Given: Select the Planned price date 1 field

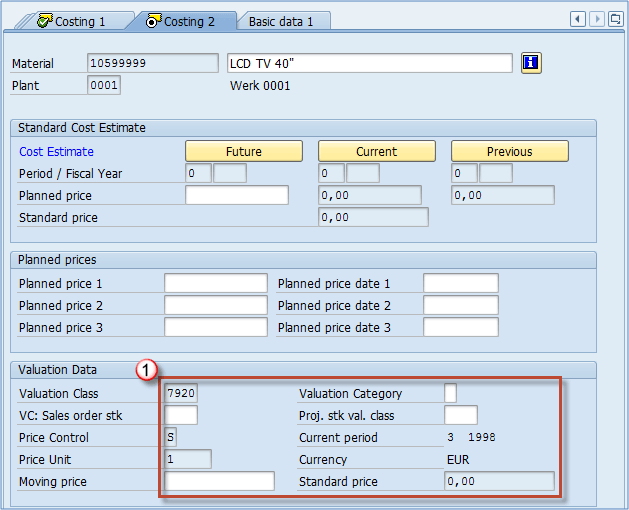Looking at the screenshot, I should (460, 283).
